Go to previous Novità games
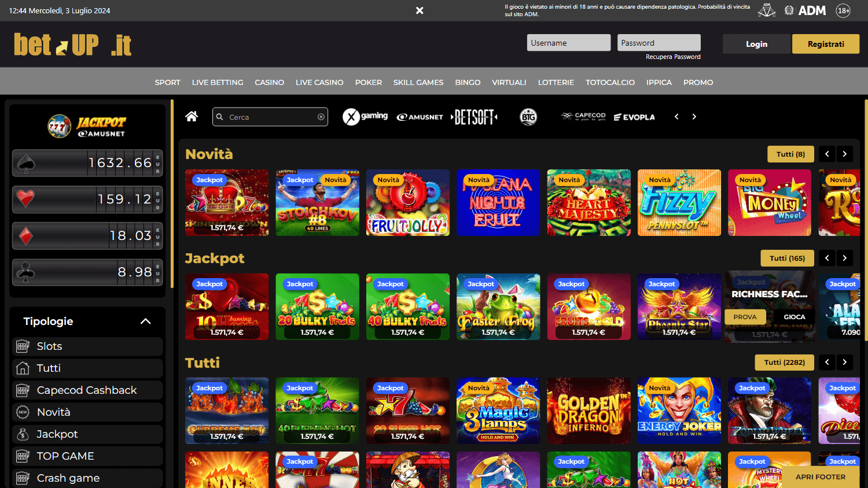This screenshot has width=868, height=488. tap(827, 154)
